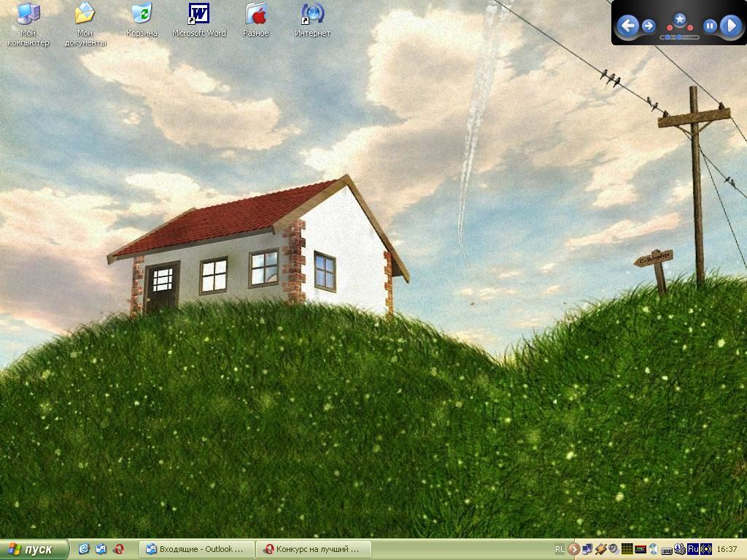Select the Разное desktop folder icon
The width and height of the screenshot is (747, 560).
pyautogui.click(x=256, y=20)
